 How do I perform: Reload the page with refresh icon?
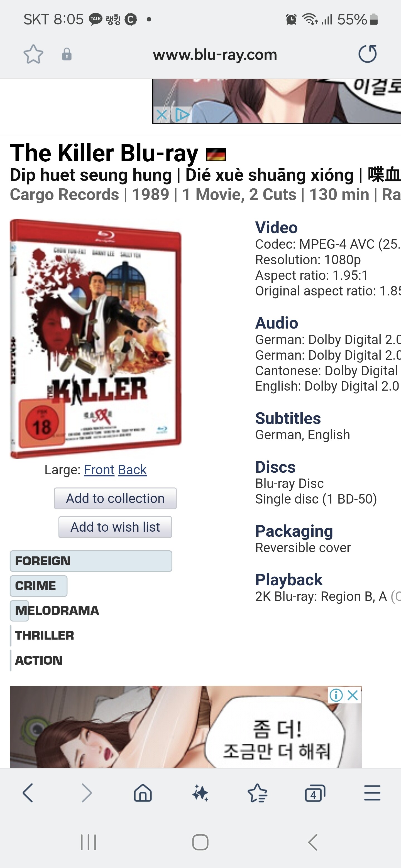click(367, 54)
